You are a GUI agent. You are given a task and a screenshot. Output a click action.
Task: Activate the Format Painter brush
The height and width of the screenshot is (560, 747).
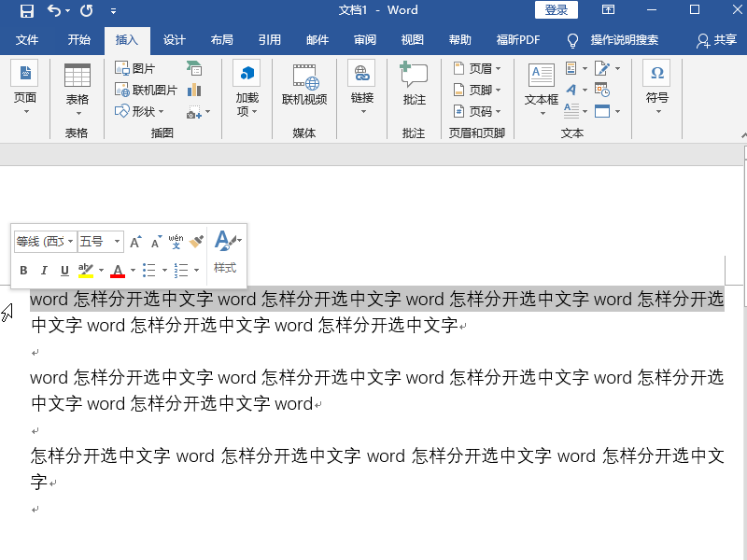point(196,242)
